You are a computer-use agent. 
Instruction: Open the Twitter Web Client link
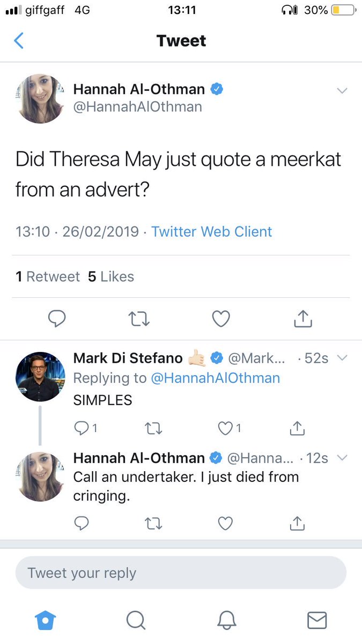click(212, 232)
